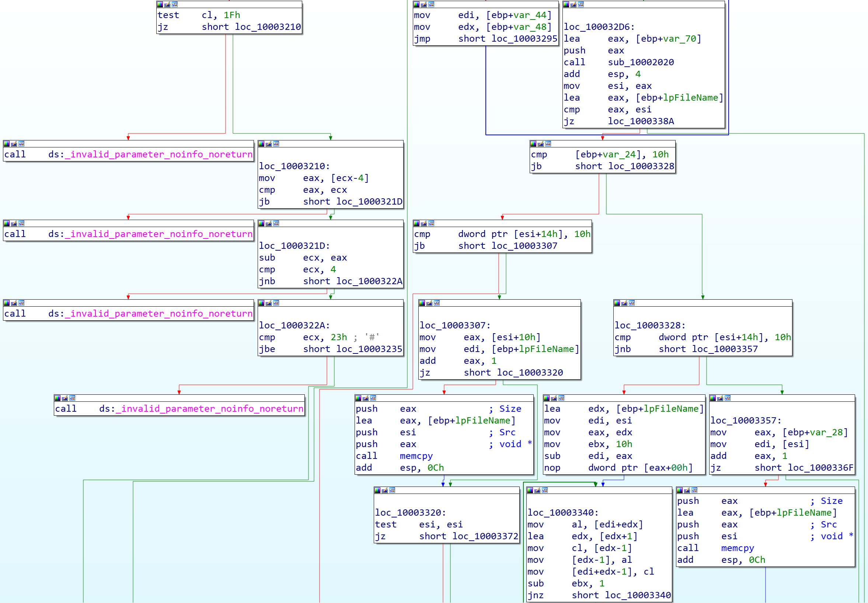This screenshot has height=603, width=868.
Task: Follow 'sub_10002020' in call instruction
Action: (641, 62)
